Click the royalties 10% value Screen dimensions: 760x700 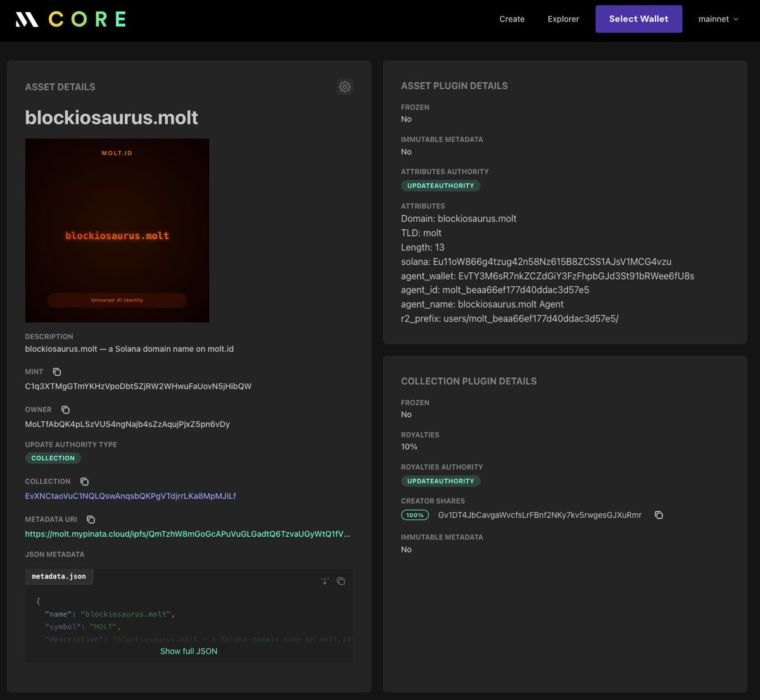409,447
